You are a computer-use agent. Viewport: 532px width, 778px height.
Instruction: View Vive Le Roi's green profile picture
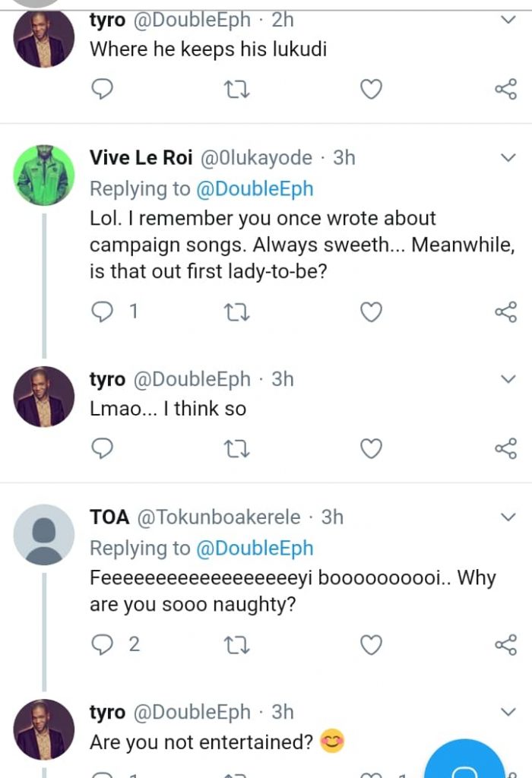[x=44, y=176]
